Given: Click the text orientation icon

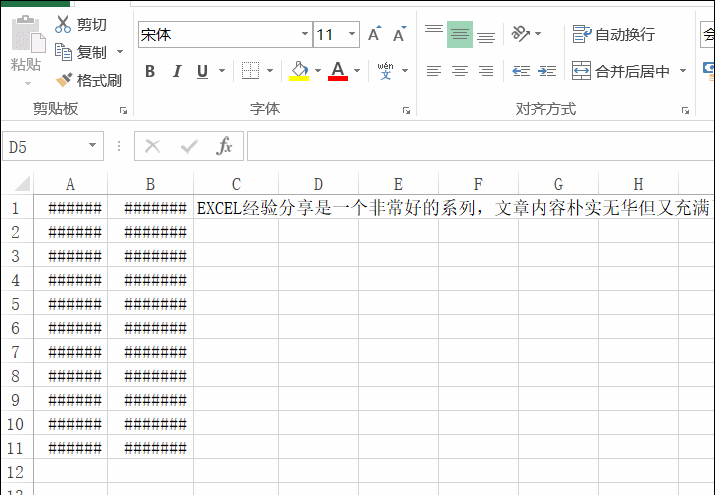Looking at the screenshot, I should [x=520, y=34].
